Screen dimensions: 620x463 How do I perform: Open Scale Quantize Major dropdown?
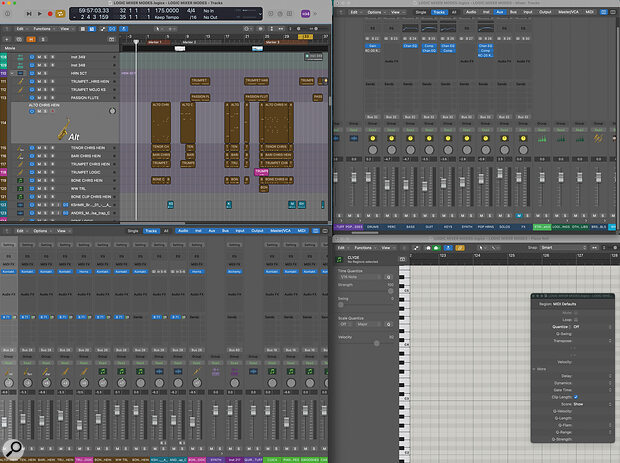click(x=368, y=324)
